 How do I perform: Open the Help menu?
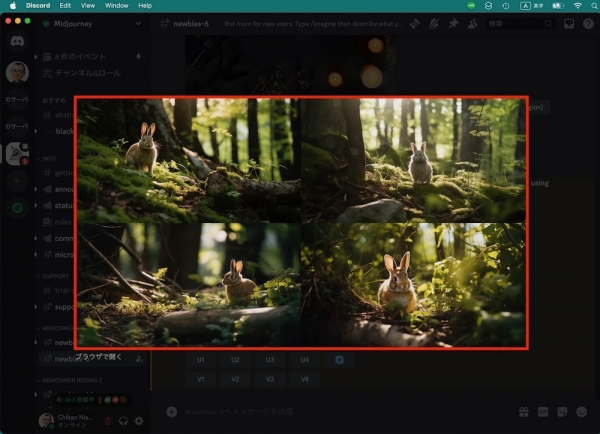pyautogui.click(x=145, y=6)
